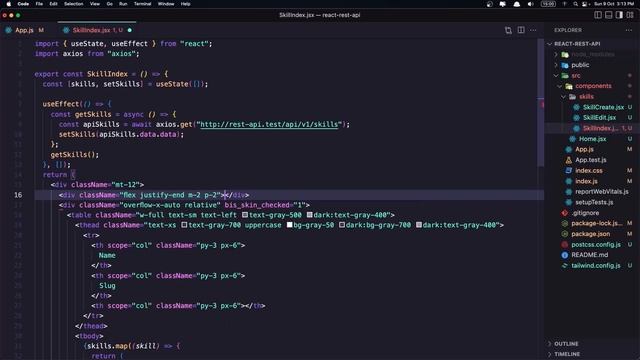The image size is (640, 360).
Task: Click bg-gray-50 color swatch
Action: click(289, 225)
